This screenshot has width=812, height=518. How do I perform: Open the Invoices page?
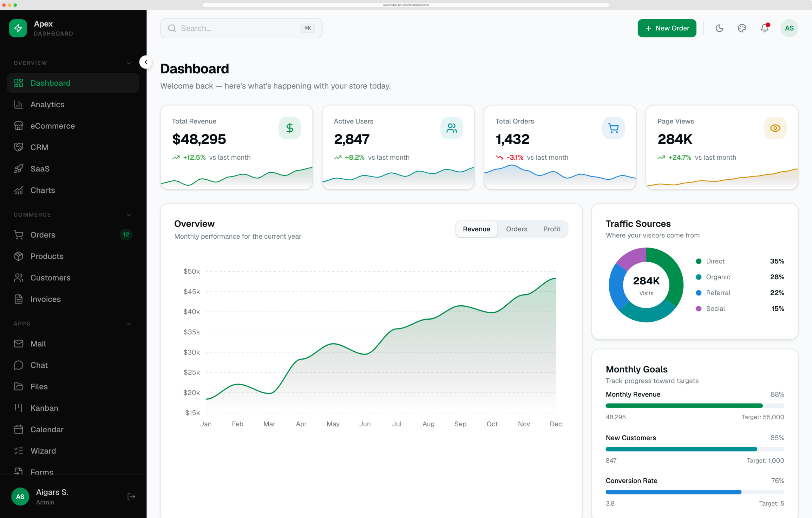click(73, 299)
